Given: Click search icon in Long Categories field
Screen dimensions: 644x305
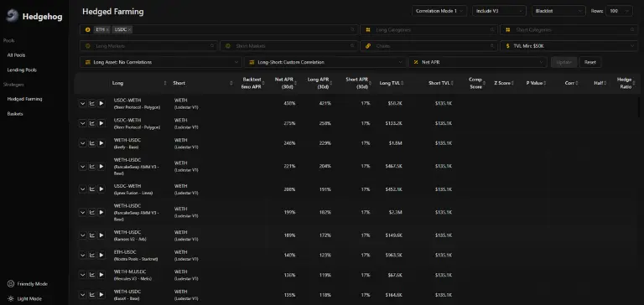Looking at the screenshot, I should (492, 29).
